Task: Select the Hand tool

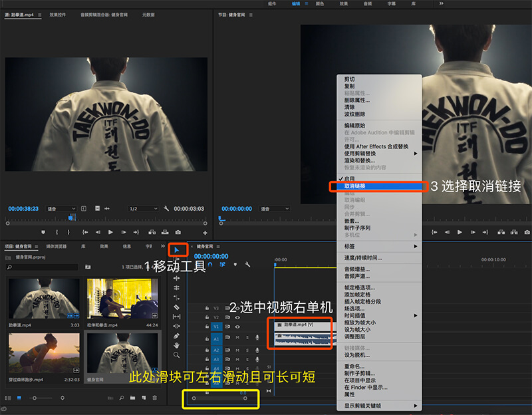Action: (176, 345)
